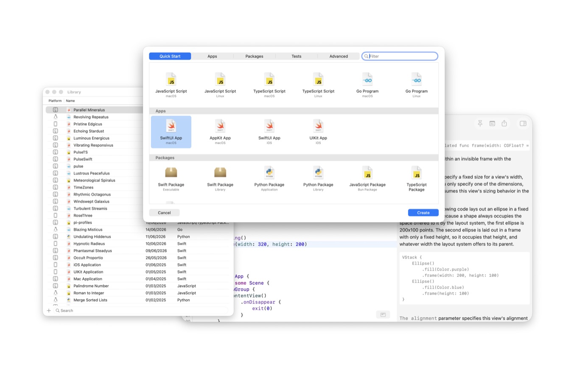The image size is (588, 367).
Task: Click the iOS device icon beside Pristine Edgicus
Action: tap(55, 124)
